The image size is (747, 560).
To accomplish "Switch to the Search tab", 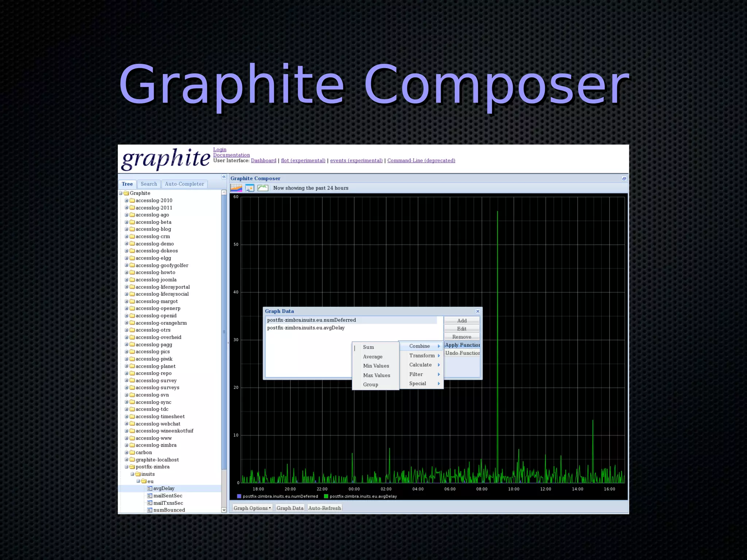I will pos(149,184).
